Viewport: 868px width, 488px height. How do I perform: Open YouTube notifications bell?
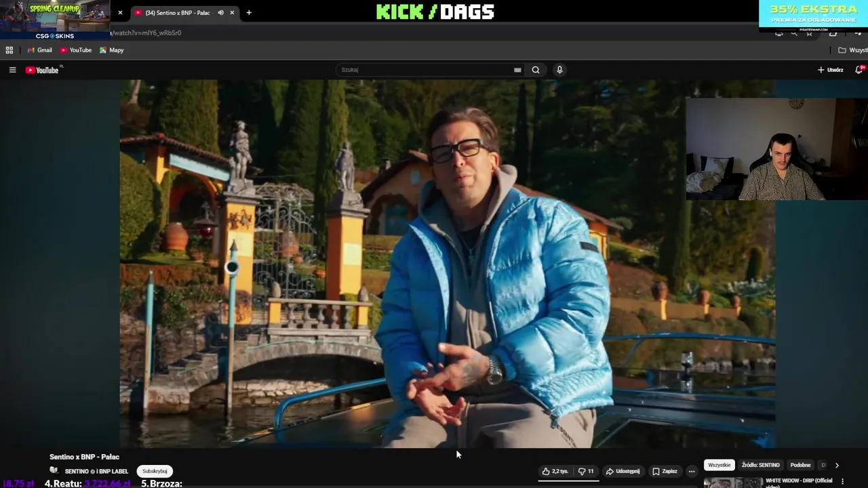click(x=859, y=70)
